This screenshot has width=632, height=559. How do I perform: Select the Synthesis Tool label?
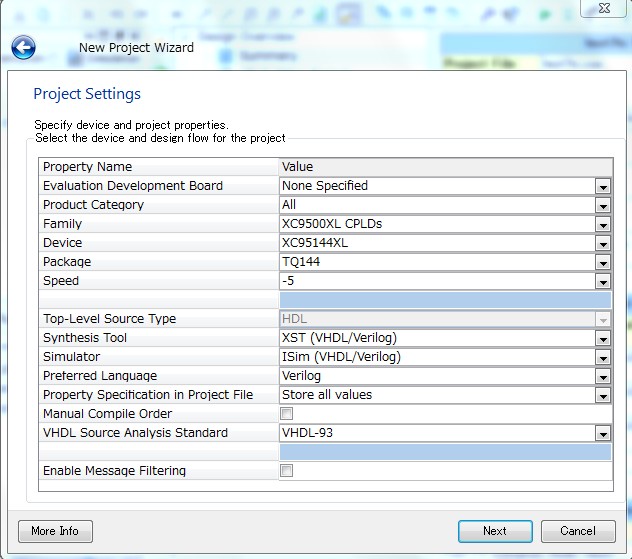(x=85, y=338)
